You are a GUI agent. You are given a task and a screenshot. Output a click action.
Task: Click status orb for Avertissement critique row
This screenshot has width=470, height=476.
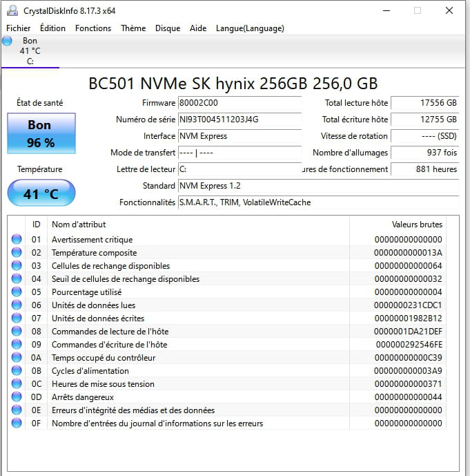(17, 239)
